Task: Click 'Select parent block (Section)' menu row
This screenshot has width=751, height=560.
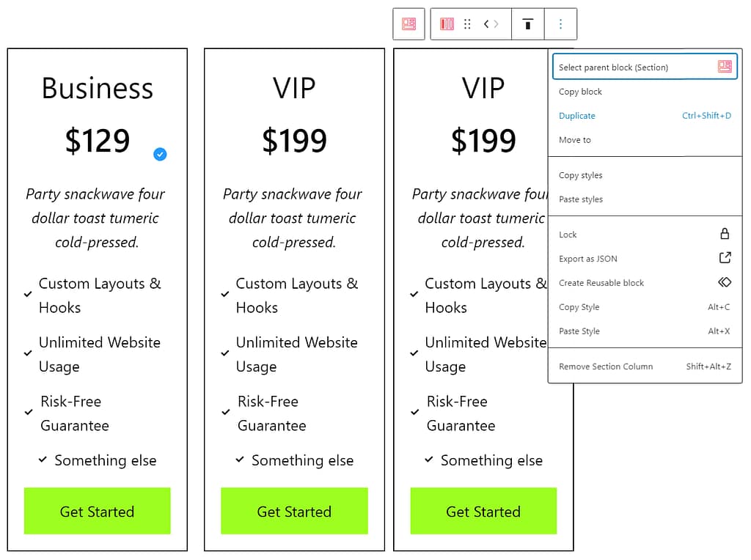Action: click(x=623, y=67)
